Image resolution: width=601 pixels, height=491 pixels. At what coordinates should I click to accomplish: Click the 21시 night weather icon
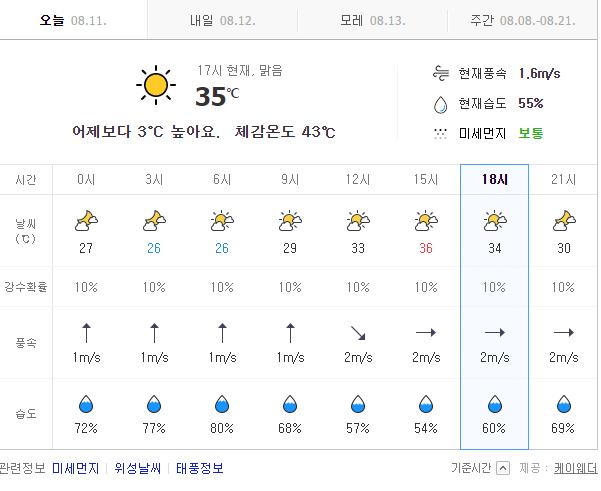click(x=563, y=220)
